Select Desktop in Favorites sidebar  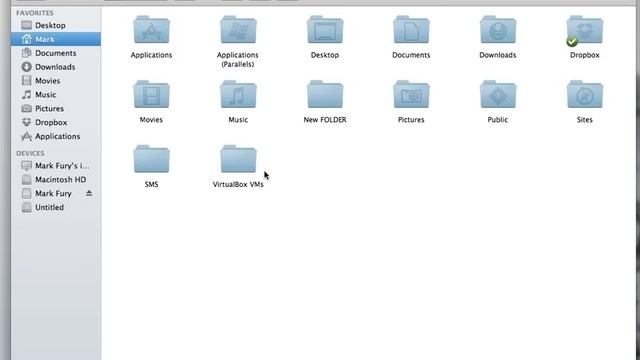56,25
